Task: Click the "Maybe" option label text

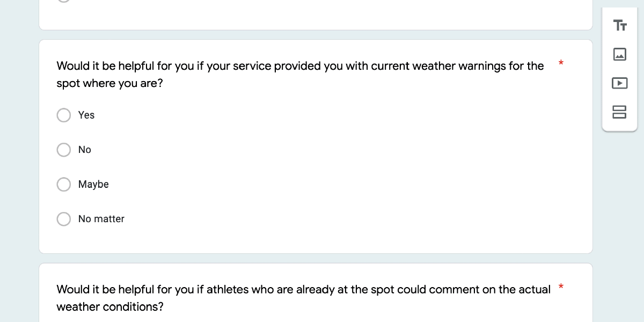Action: (x=93, y=185)
